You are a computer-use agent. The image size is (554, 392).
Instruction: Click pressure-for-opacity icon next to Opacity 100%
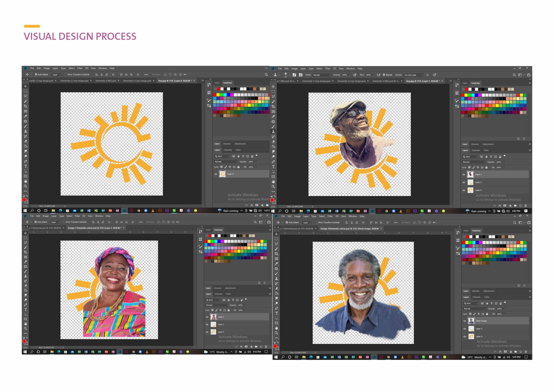[x=355, y=75]
